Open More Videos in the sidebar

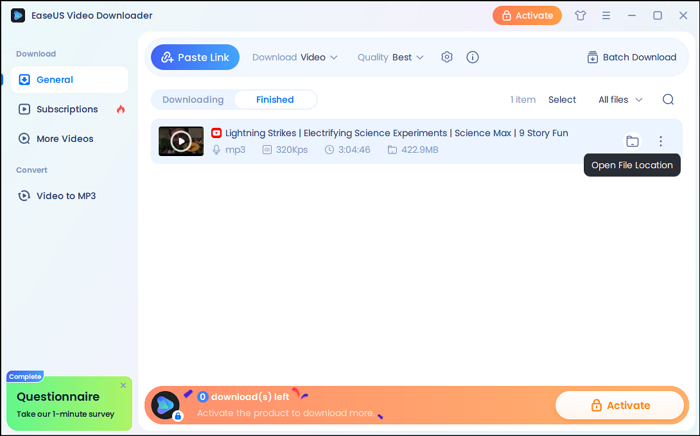[x=69, y=139]
